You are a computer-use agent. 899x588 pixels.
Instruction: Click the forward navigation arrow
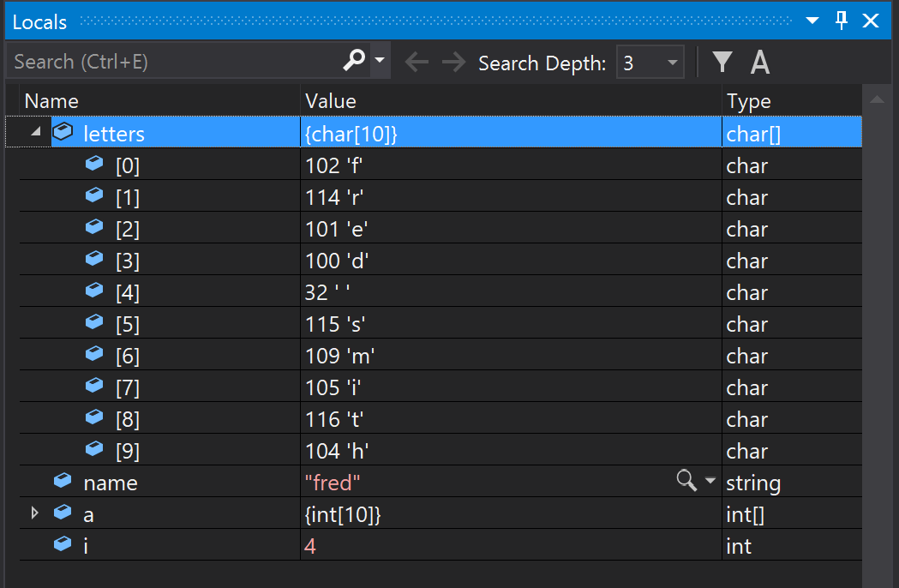[452, 60]
